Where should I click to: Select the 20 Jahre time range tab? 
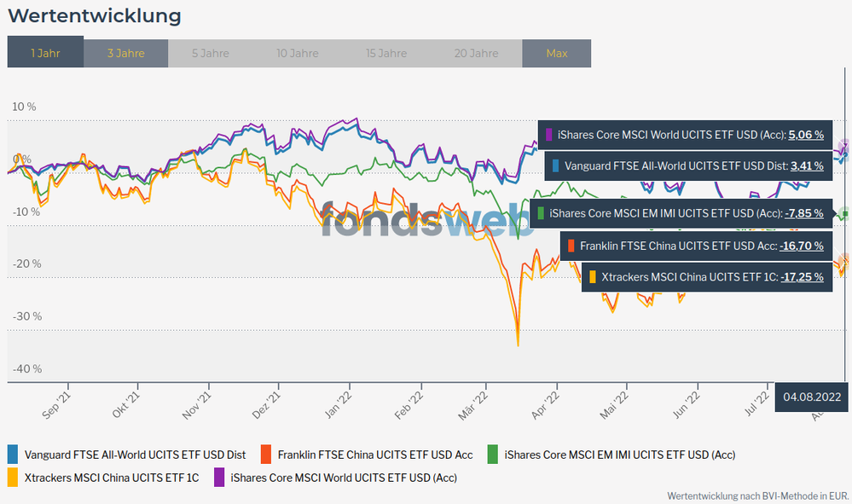[476, 53]
